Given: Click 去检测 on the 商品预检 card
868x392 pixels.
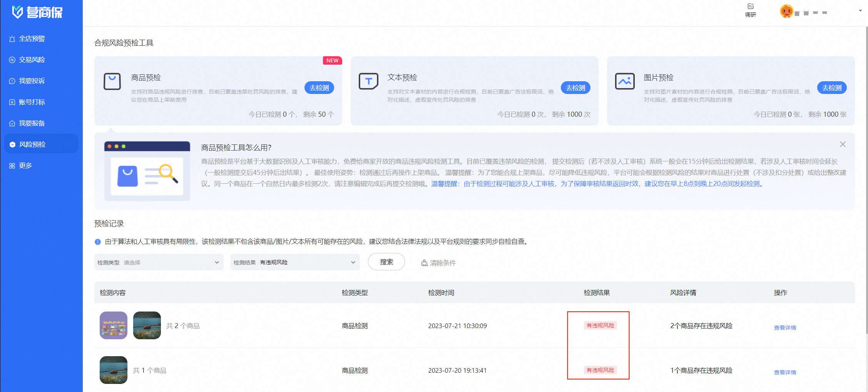Looking at the screenshot, I should (x=319, y=88).
